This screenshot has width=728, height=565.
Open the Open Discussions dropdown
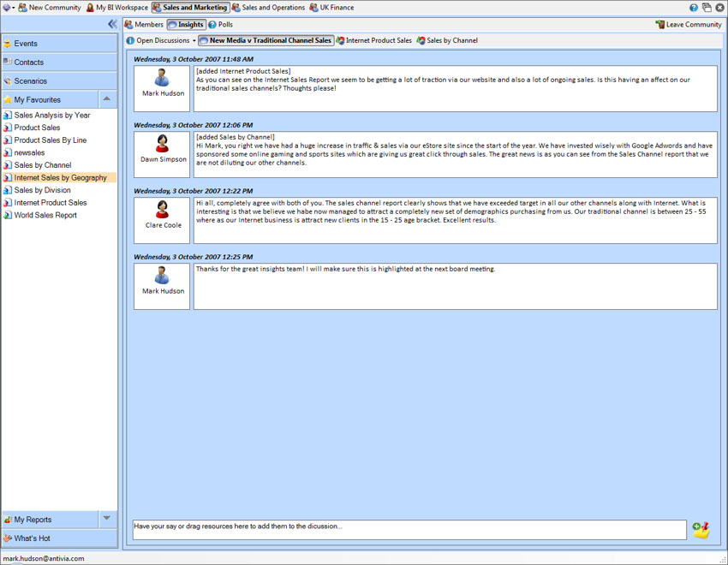pos(162,40)
